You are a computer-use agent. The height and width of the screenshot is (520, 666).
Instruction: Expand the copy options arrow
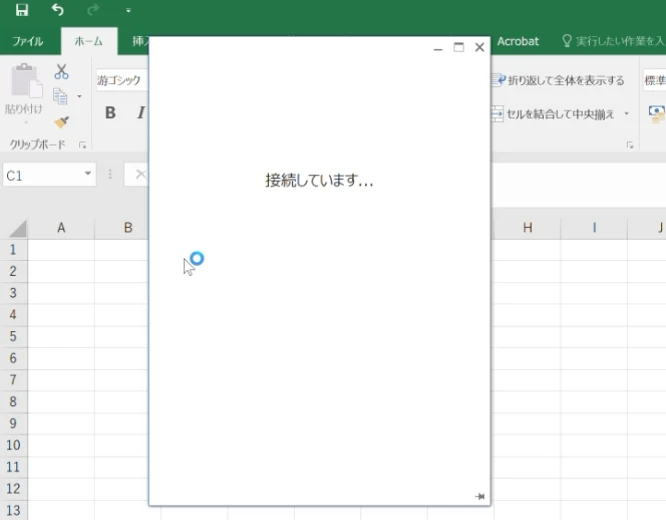click(x=79, y=96)
